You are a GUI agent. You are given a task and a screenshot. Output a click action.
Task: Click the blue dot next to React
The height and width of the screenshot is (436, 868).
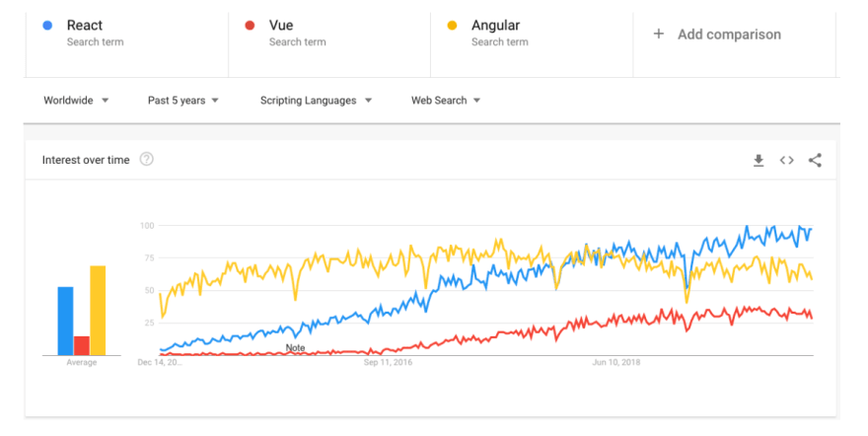pyautogui.click(x=47, y=26)
